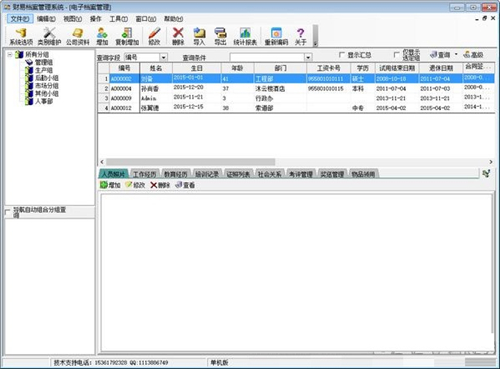
Task: Click the 高级 search button
Action: (473, 55)
